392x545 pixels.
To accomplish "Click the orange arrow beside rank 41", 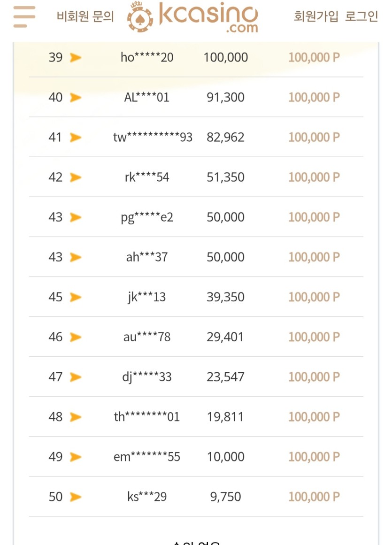I will click(x=76, y=137).
